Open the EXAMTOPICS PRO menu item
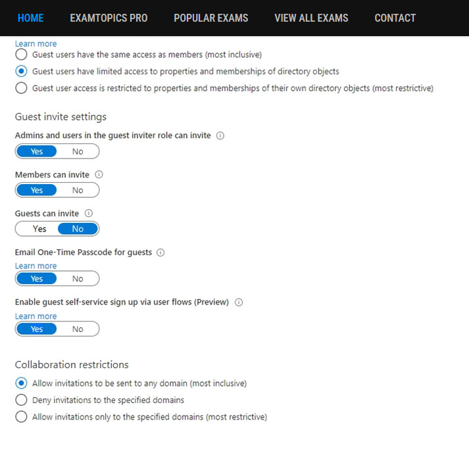This screenshot has height=476, width=469. 109,18
